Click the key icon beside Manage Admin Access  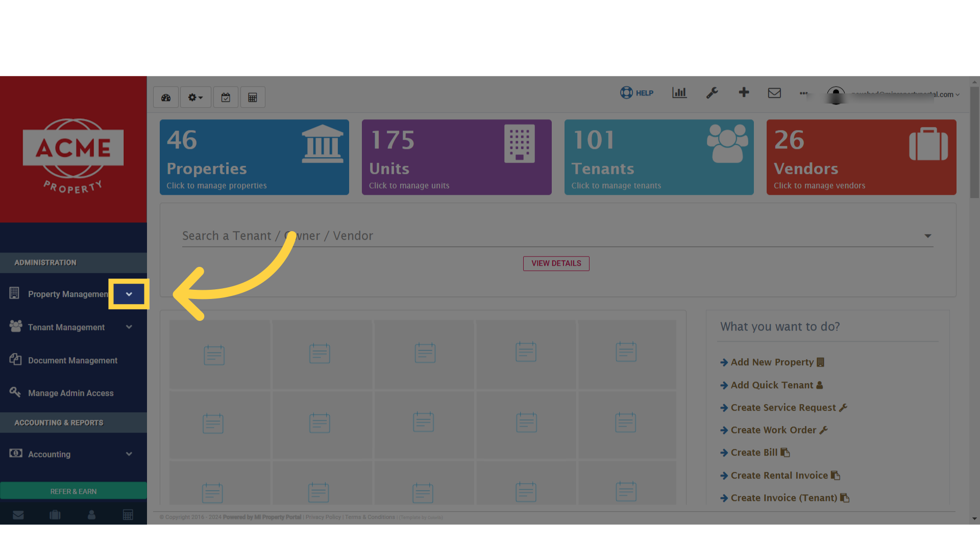click(15, 392)
